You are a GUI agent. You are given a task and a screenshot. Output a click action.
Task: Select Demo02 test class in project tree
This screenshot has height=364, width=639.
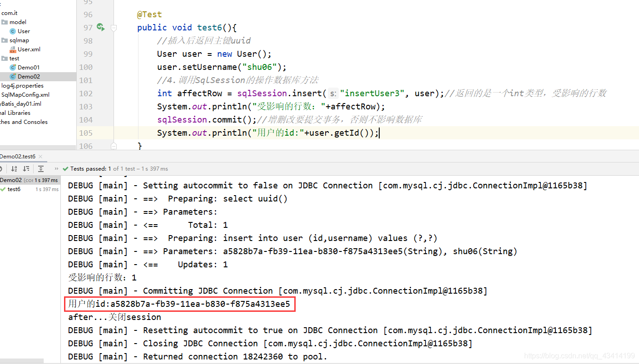[29, 77]
